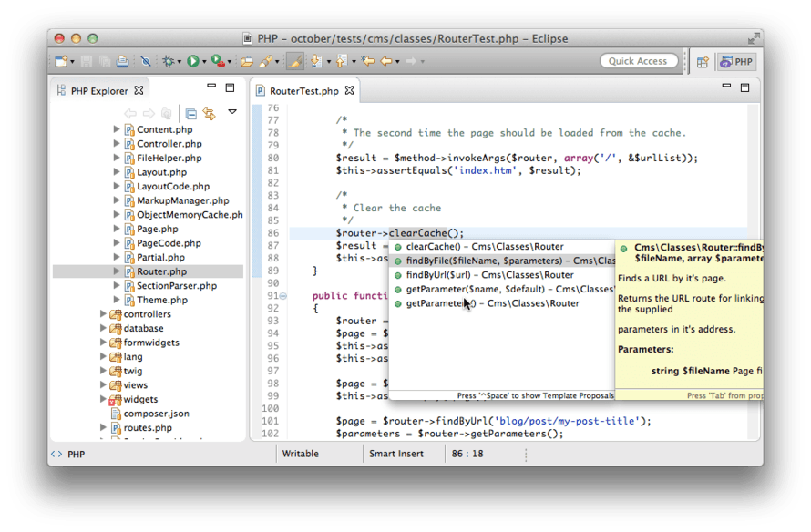
Task: Switch to the PHP perspective button
Action: pos(735,60)
